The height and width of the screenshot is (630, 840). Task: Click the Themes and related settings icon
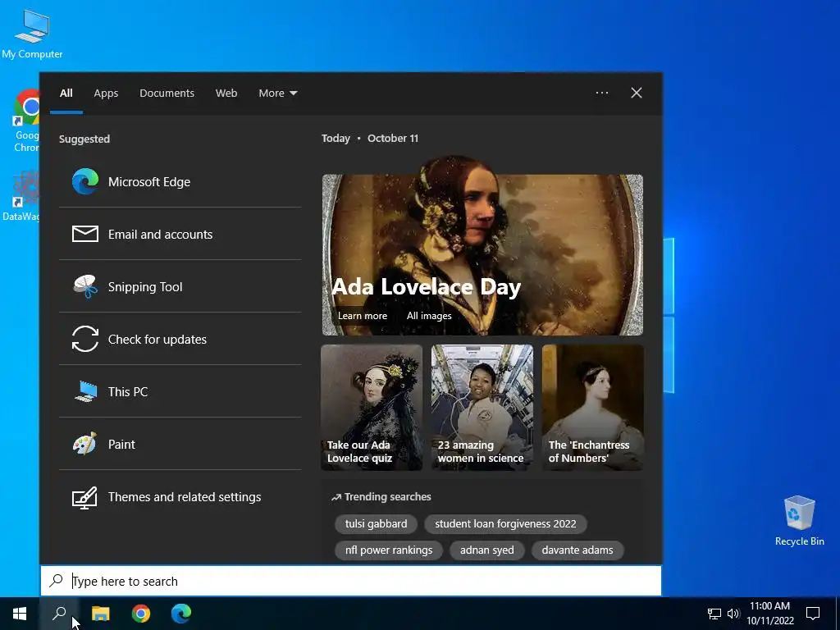coord(85,497)
